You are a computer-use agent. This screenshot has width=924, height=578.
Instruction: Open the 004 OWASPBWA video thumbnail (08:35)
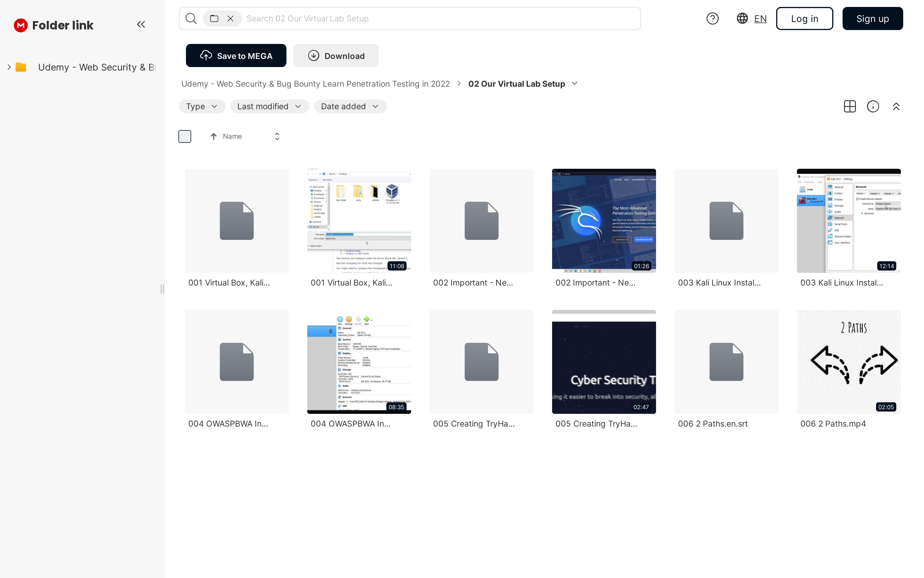pos(359,362)
